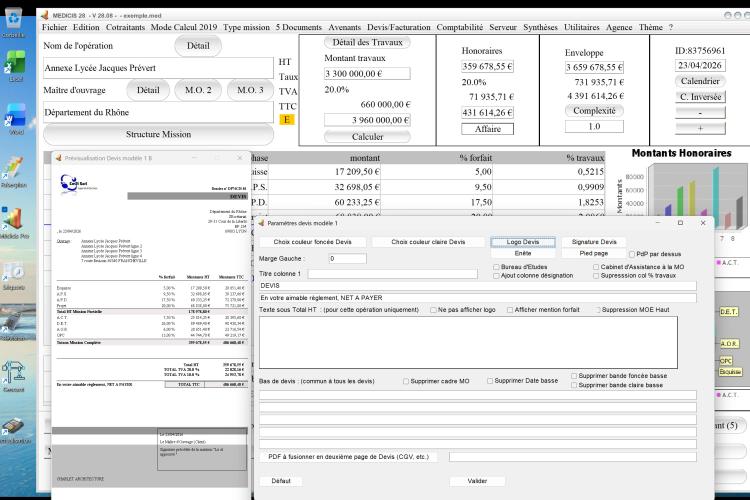Maximize the Paramètres devis modèle 1 window
Viewport: 750px width, 500px height.
tap(680, 222)
